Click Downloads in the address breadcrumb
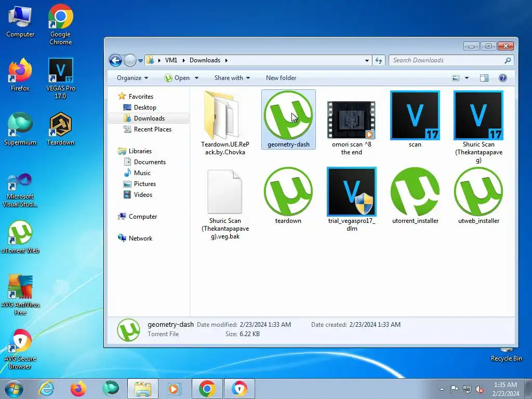Image resolution: width=532 pixels, height=399 pixels. click(205, 60)
